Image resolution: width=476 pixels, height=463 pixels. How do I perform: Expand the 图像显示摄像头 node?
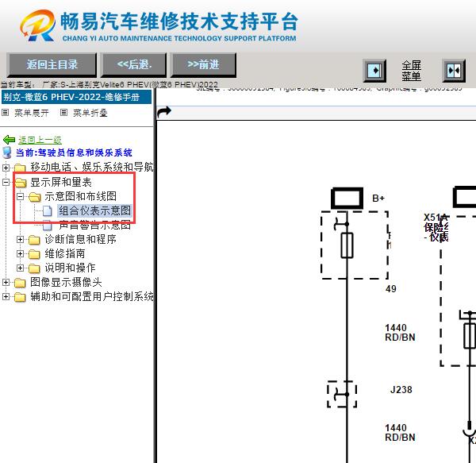pyautogui.click(x=6, y=282)
